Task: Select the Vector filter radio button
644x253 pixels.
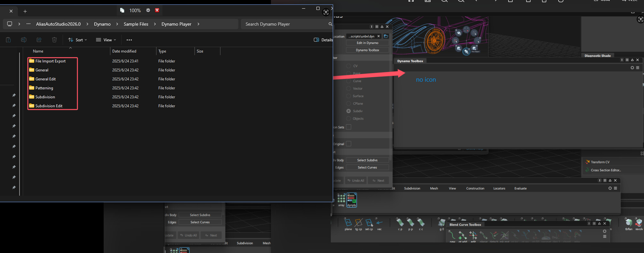Action: [348, 88]
